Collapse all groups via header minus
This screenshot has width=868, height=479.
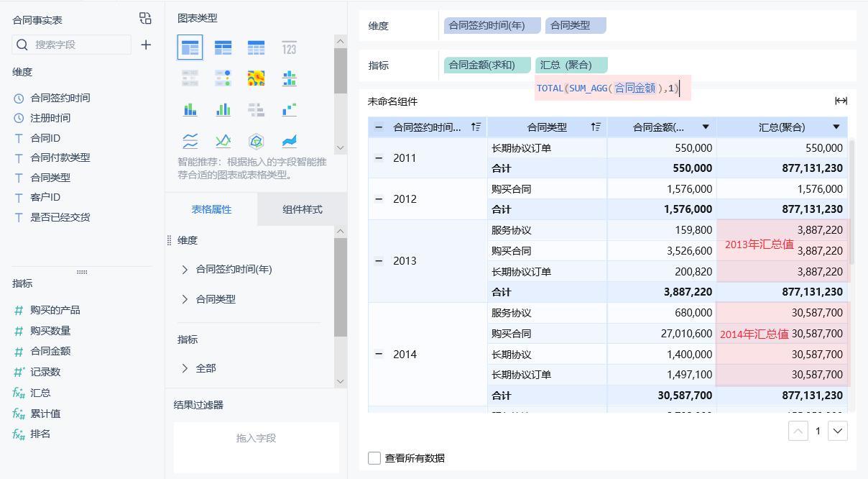pos(379,127)
